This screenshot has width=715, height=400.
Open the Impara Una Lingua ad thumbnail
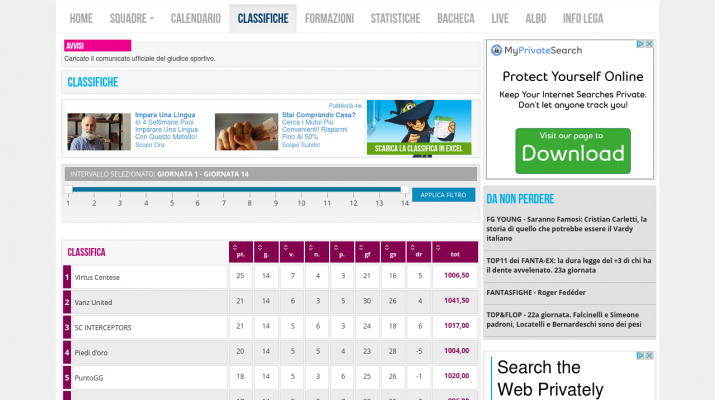click(x=99, y=131)
